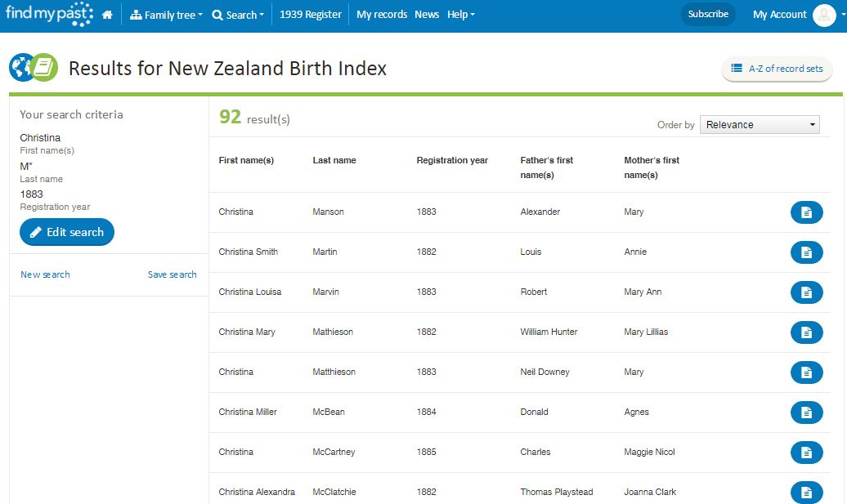Click the Edit search button
The width and height of the screenshot is (847, 504).
point(67,233)
